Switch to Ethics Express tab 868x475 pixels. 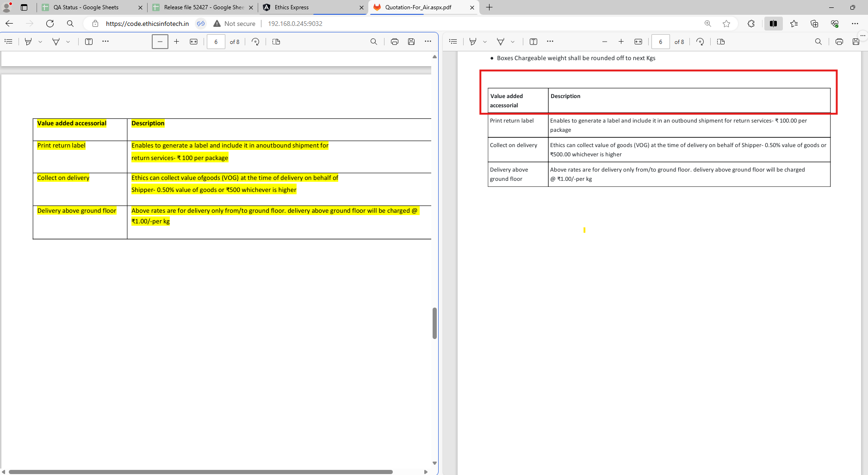(291, 7)
